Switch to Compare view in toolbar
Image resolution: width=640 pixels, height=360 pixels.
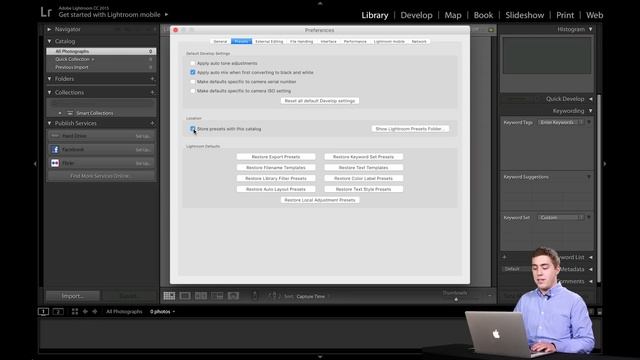point(201,296)
